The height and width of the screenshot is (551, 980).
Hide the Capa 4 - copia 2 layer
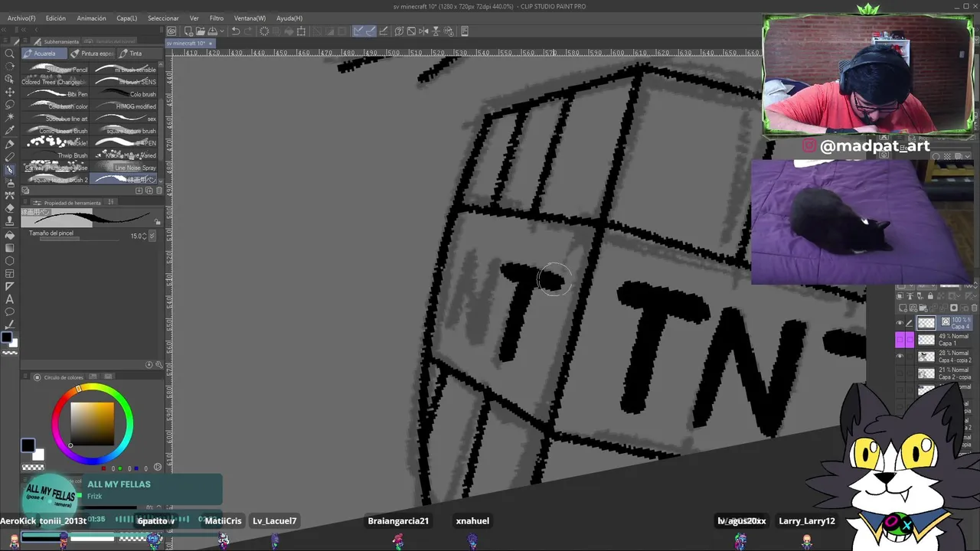(900, 357)
